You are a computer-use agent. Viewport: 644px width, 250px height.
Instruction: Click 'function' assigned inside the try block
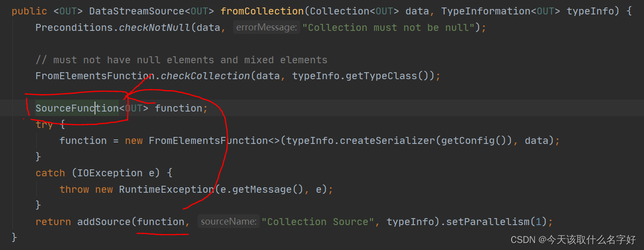83,141
